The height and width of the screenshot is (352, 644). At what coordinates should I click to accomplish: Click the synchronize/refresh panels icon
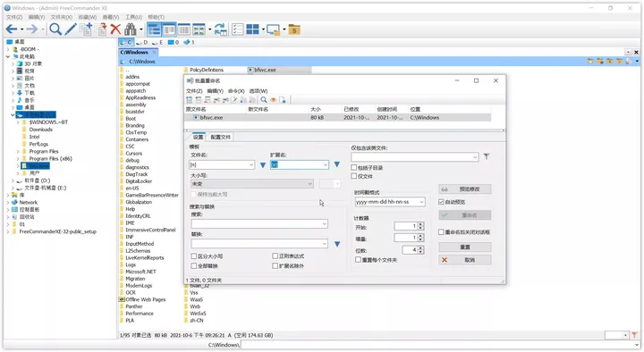tap(221, 29)
